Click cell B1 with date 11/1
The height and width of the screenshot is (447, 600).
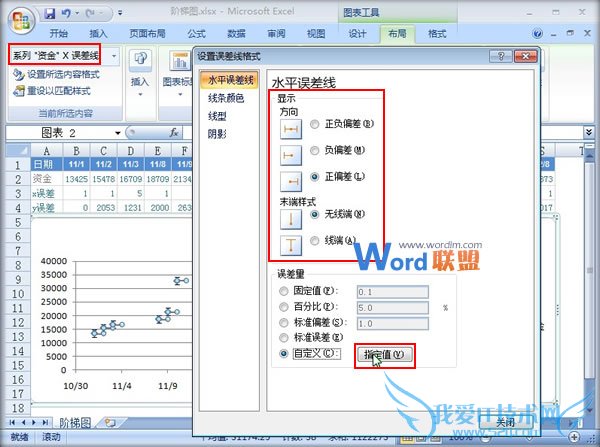pos(76,165)
